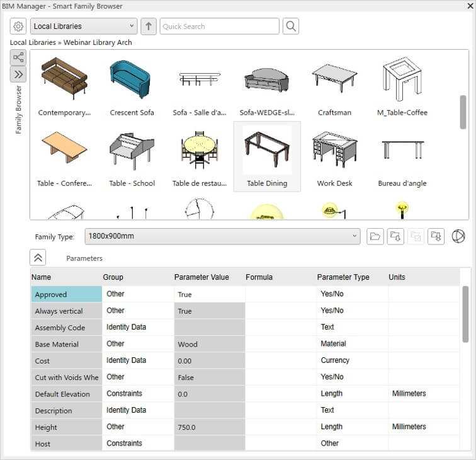The image size is (476, 460).
Task: Click the up-arrow navigate to parent folder button
Action: tap(149, 26)
